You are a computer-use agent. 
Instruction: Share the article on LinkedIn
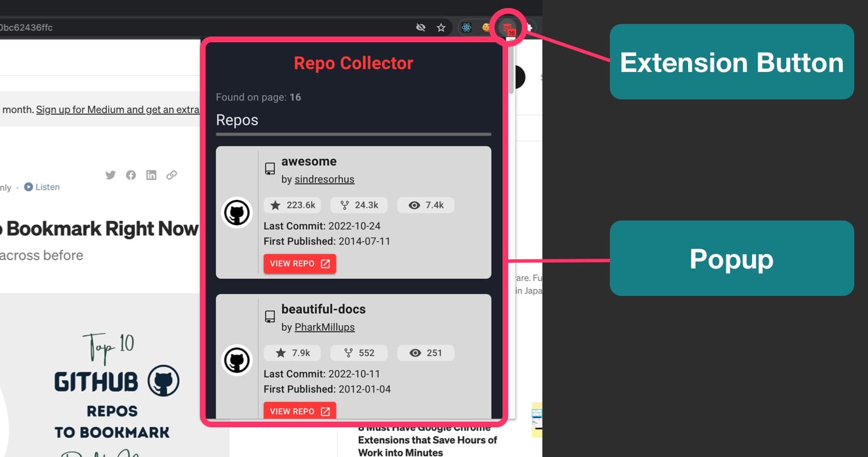(151, 175)
